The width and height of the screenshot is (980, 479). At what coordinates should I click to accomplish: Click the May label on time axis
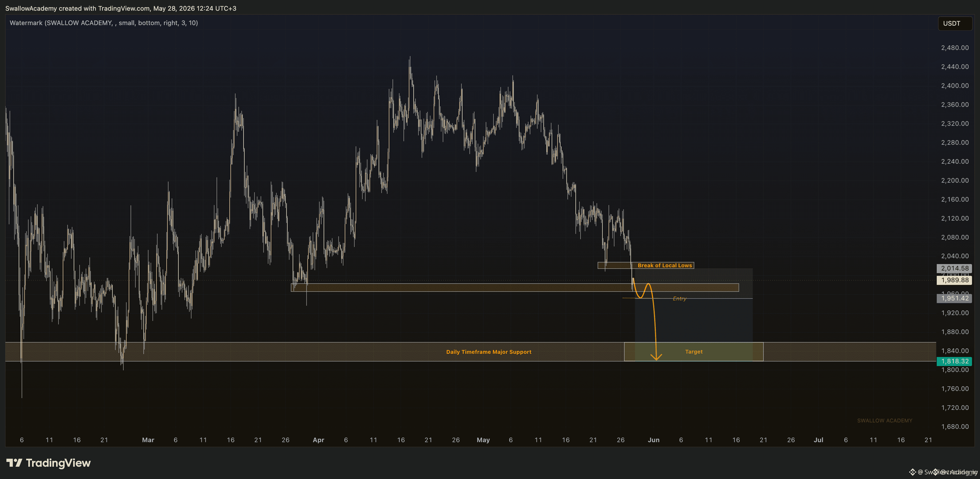tap(483, 440)
